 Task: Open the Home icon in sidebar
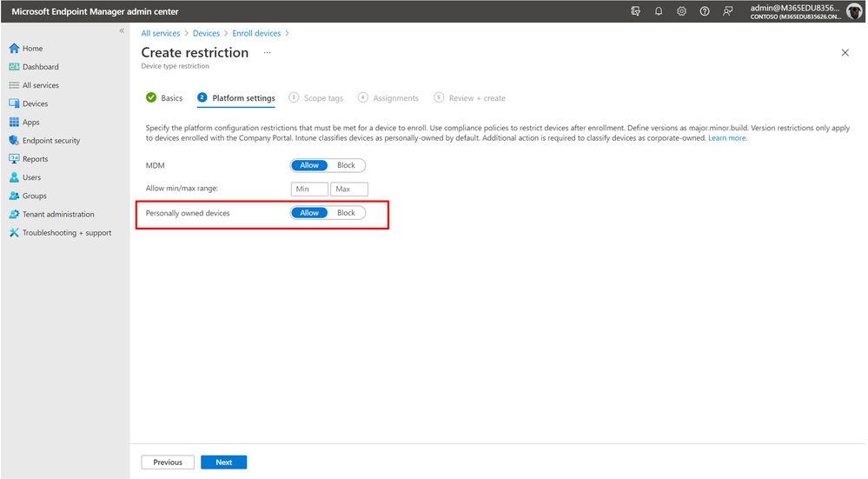tap(15, 48)
